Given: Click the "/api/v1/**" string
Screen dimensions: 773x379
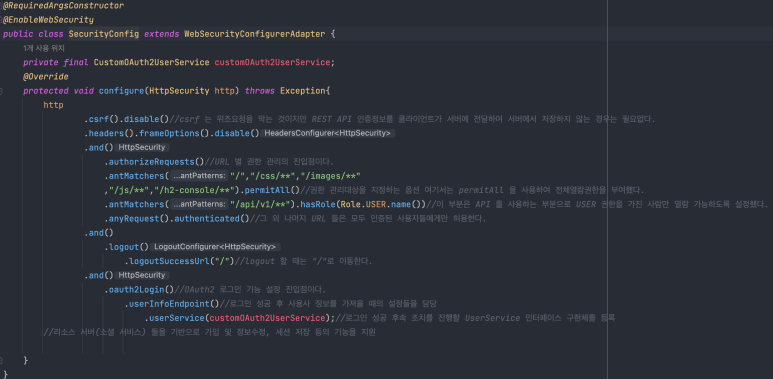Looking at the screenshot, I should pos(259,205).
